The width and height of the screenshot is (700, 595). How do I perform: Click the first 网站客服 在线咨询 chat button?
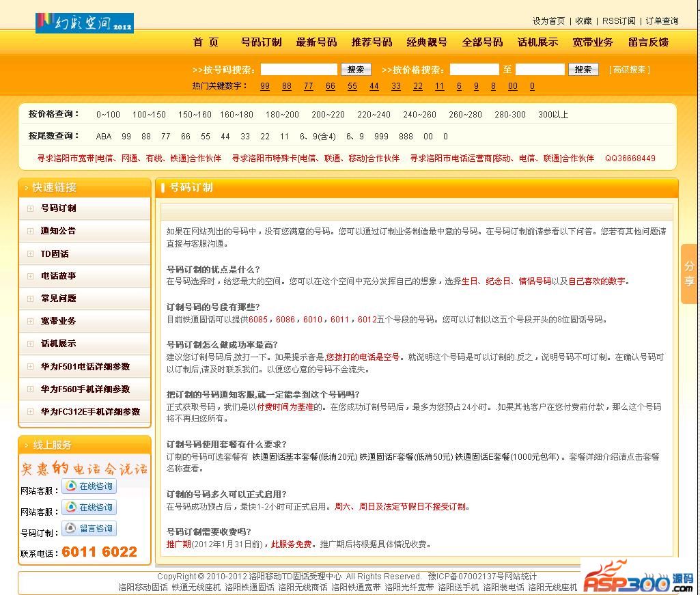(x=89, y=486)
